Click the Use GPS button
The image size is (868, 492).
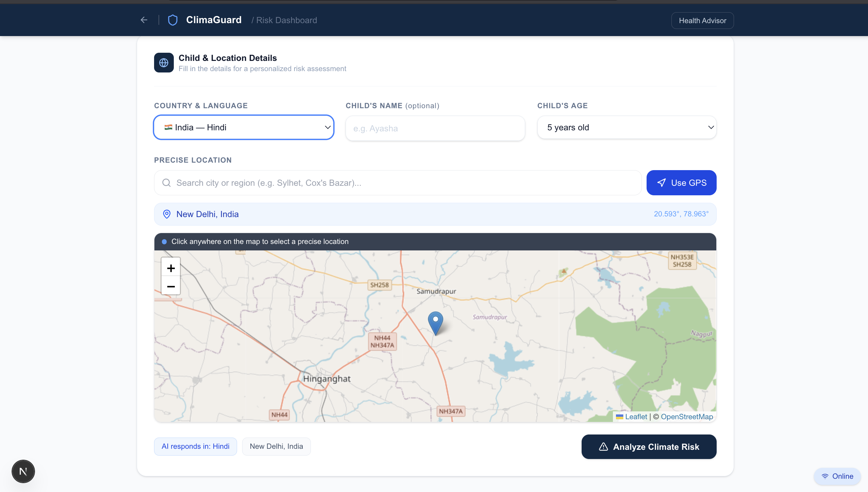(681, 183)
